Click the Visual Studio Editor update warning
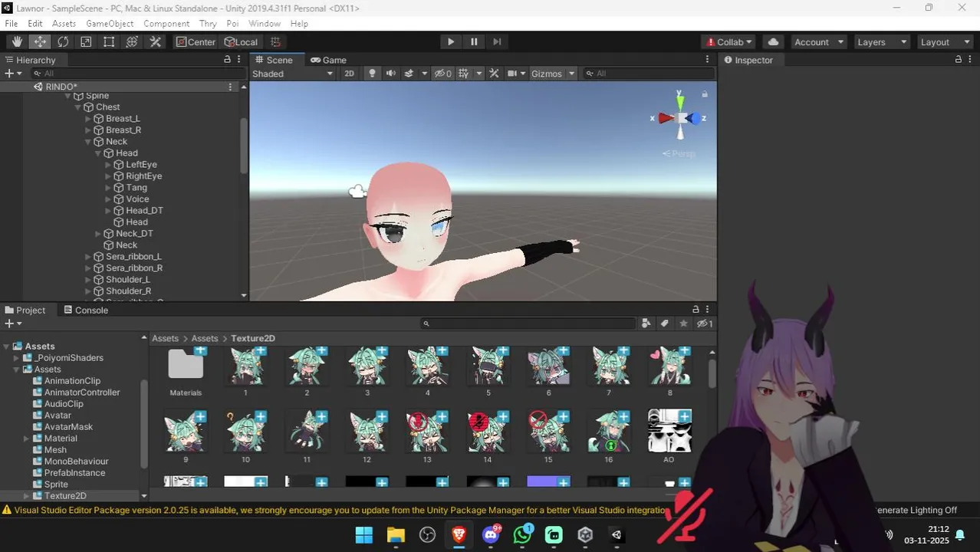980x552 pixels. coord(334,510)
